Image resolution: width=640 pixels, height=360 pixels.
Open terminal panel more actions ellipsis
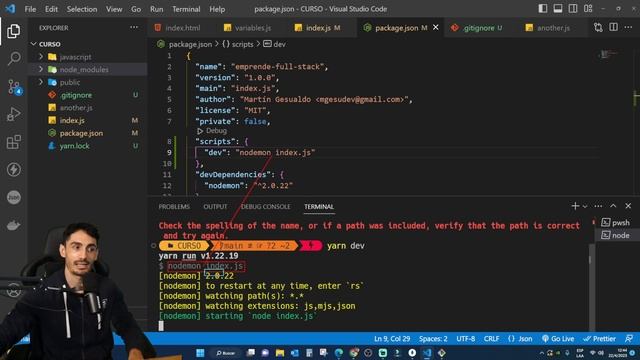tap(598, 206)
